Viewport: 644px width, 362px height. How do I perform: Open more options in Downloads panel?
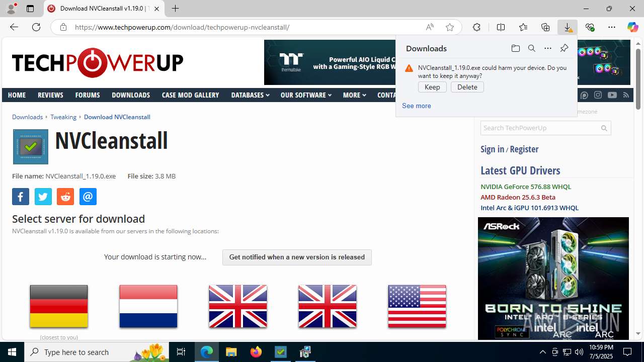[x=548, y=48]
